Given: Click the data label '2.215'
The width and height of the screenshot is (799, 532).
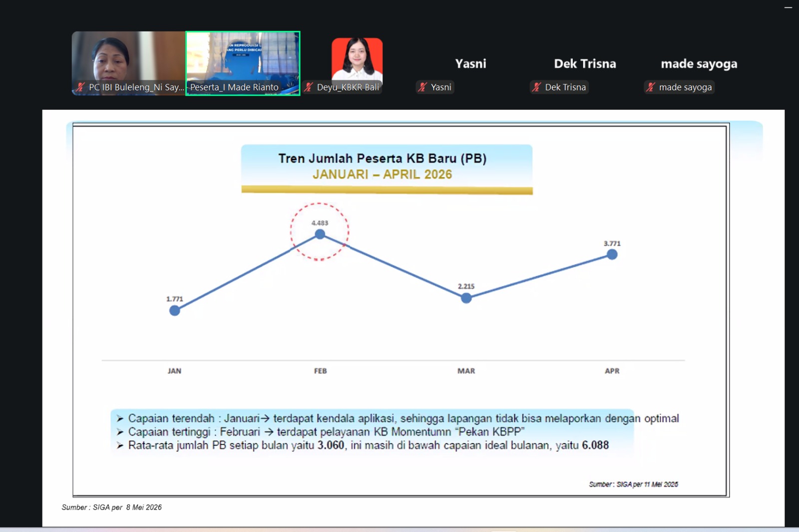Looking at the screenshot, I should click(466, 286).
